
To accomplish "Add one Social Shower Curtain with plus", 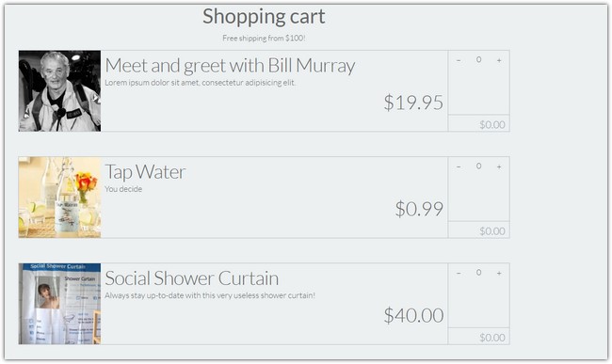I will point(499,273).
